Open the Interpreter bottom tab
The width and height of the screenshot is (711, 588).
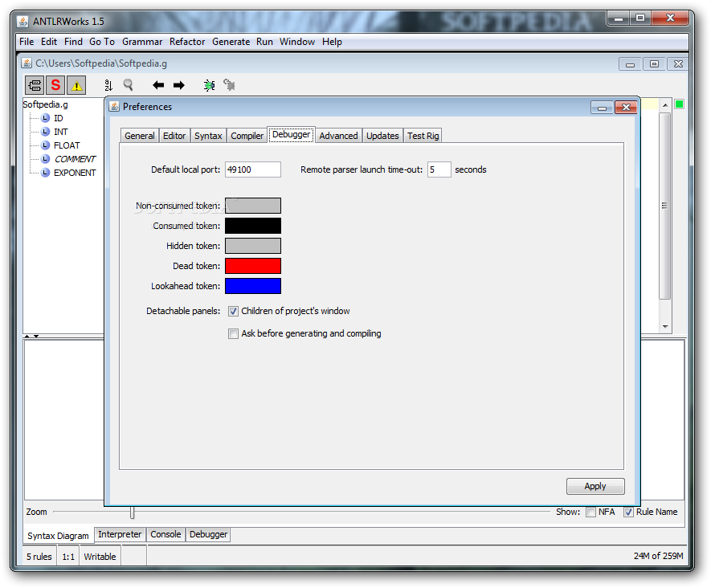point(120,534)
